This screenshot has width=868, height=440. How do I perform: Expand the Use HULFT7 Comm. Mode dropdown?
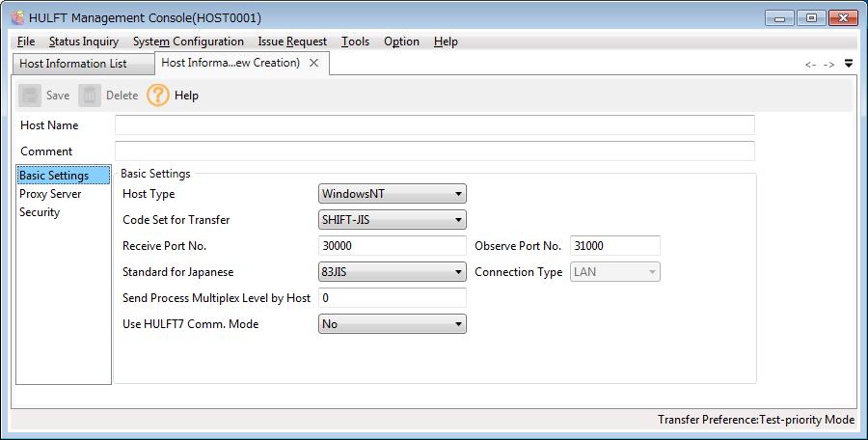point(393,324)
